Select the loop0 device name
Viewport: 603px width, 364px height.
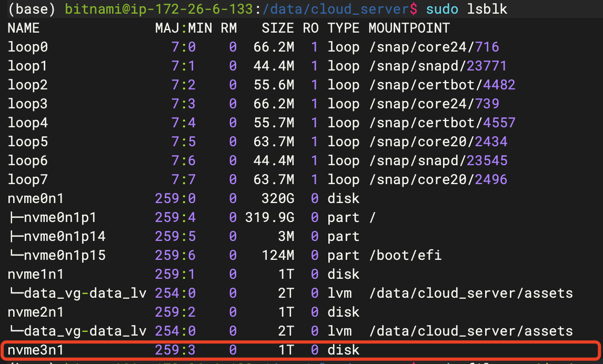(x=28, y=47)
